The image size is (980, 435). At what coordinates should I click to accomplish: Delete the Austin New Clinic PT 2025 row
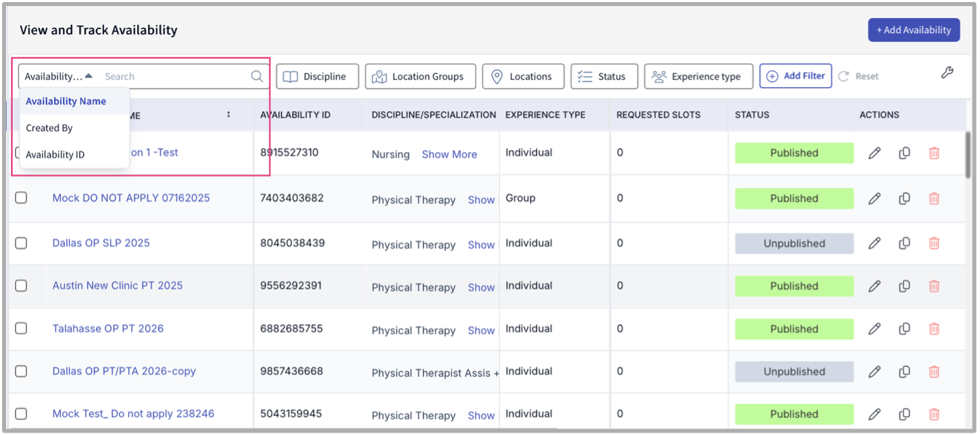(x=934, y=286)
